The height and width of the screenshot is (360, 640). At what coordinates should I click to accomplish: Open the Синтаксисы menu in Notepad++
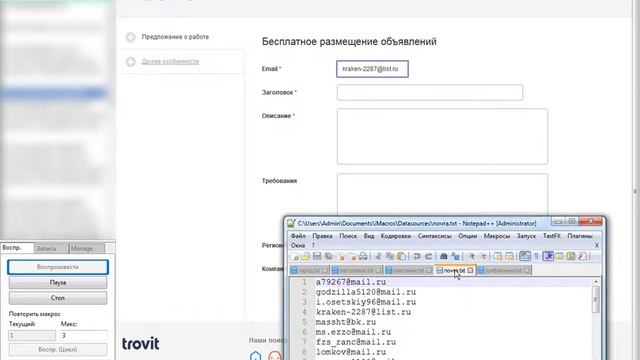[435, 236]
